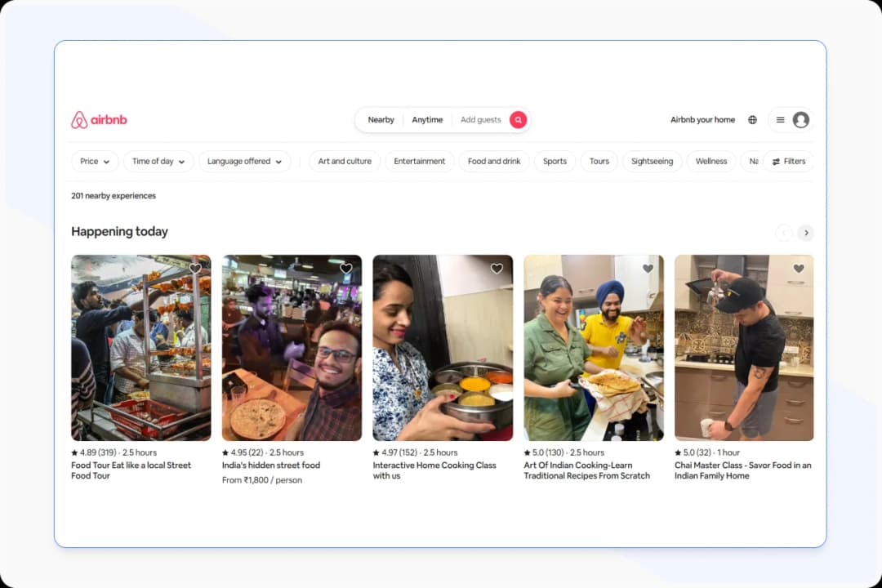Toggle the wishlist heart on India's hidden street food

[x=345, y=268]
